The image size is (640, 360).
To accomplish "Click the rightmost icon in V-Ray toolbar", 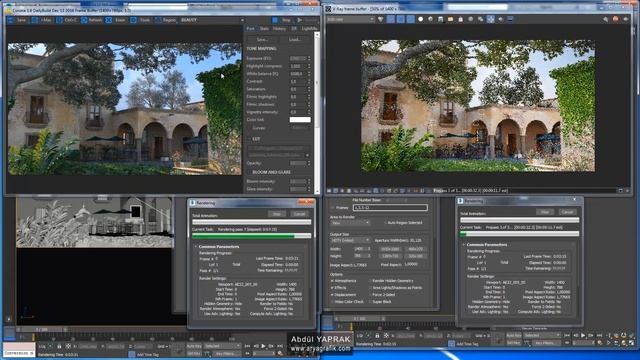I will click(x=625, y=19).
